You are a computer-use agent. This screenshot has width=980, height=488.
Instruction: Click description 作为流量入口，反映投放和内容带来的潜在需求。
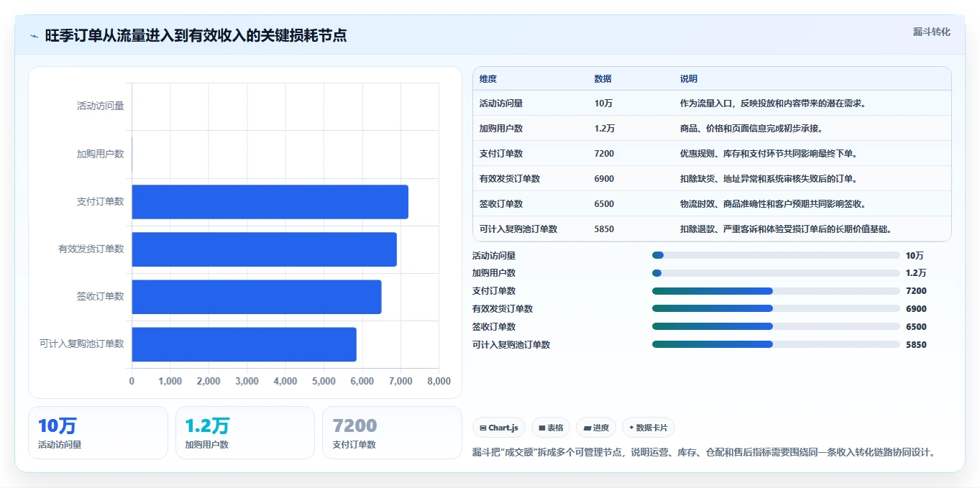(773, 103)
